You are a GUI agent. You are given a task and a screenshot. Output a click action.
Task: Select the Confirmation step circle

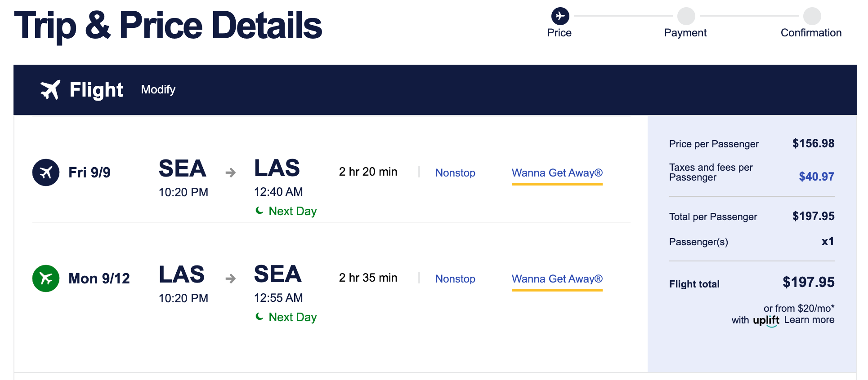pyautogui.click(x=812, y=16)
